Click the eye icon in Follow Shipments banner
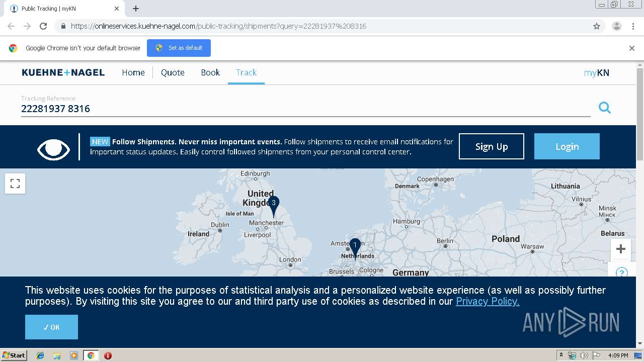Image resolution: width=644 pixels, height=362 pixels. 54,149
